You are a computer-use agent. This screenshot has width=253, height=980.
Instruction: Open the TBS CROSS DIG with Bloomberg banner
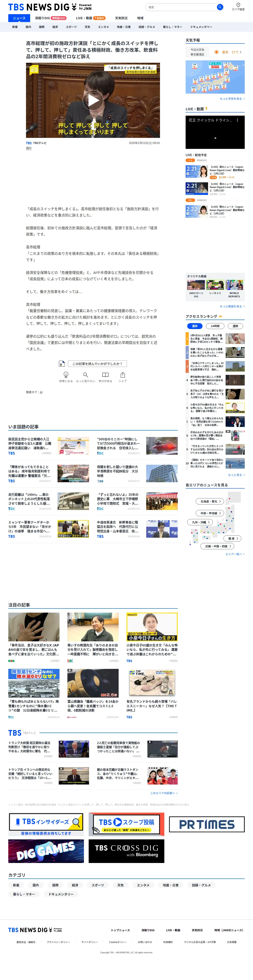126,851
